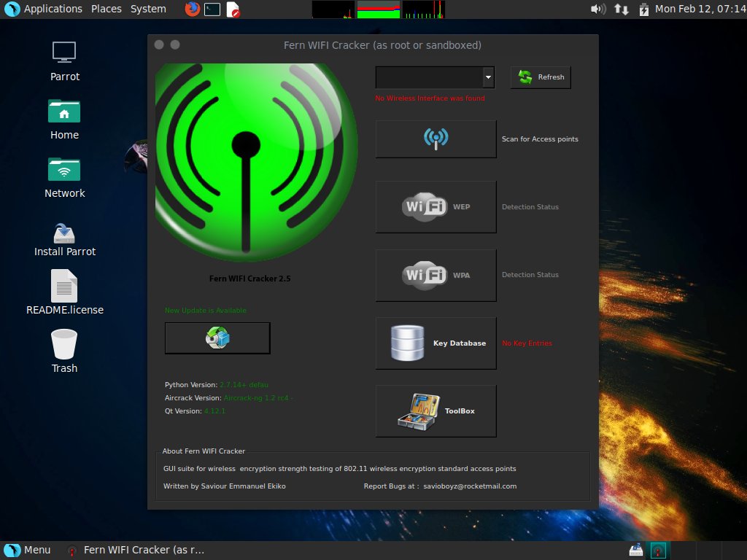The image size is (747, 560).
Task: Open the text editor launcher in top panel
Action: tap(233, 9)
